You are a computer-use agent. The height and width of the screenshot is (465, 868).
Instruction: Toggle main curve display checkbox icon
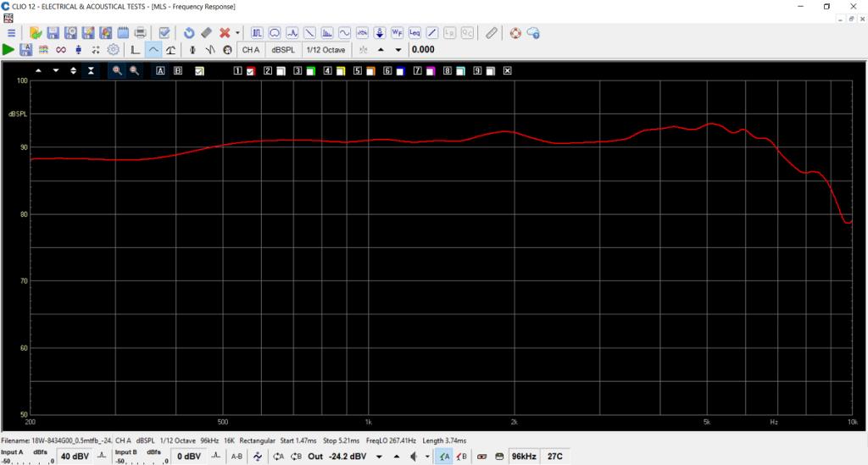pyautogui.click(x=199, y=71)
